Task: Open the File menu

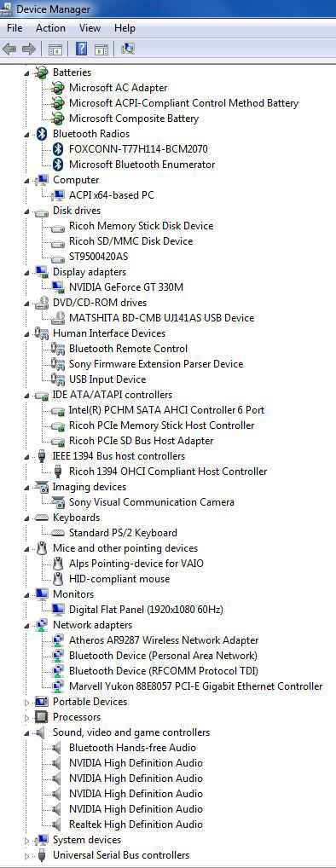Action: pyautogui.click(x=15, y=27)
